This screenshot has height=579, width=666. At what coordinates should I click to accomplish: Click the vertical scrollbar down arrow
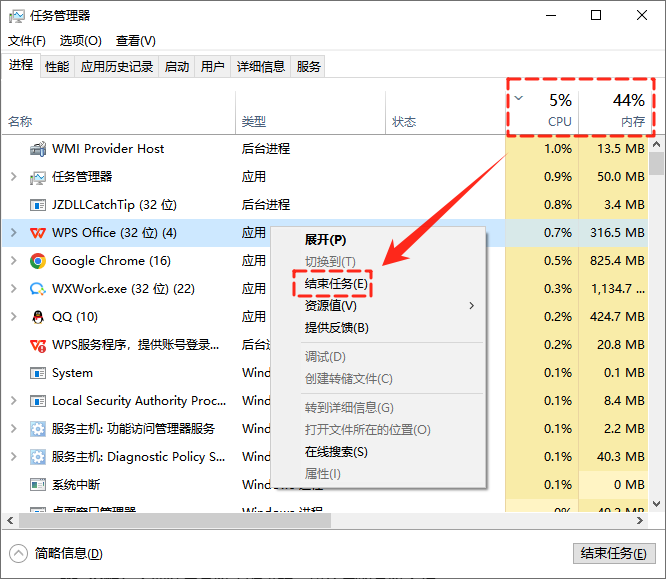pos(657,504)
